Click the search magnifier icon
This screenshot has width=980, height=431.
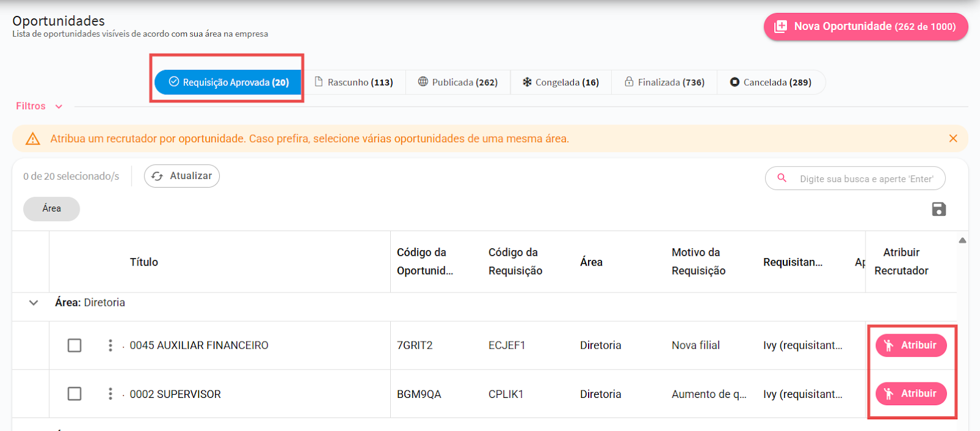[x=782, y=178]
